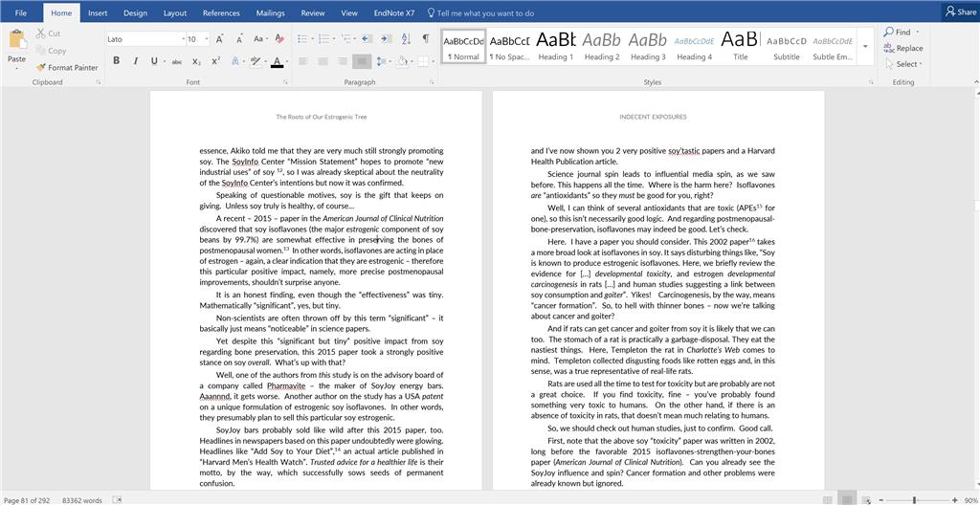The height and width of the screenshot is (505, 980).
Task: Toggle subscript formatting
Action: 196,61
